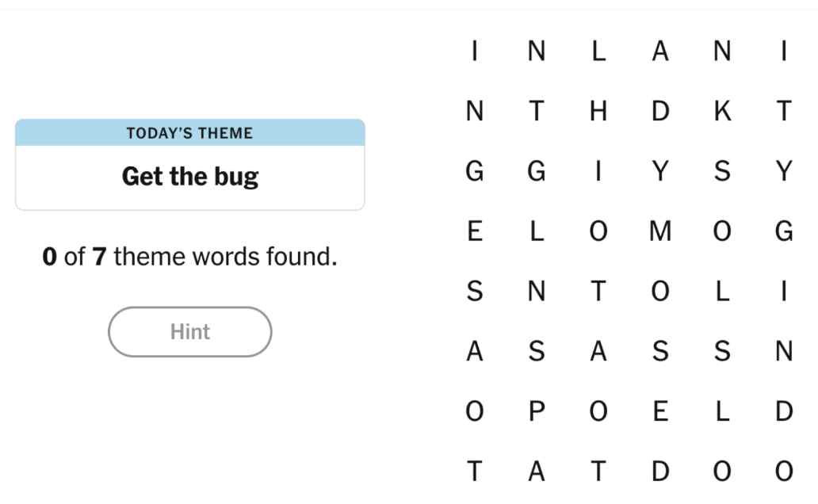The height and width of the screenshot is (504, 818).
Task: Select the D between H and K
Action: [x=660, y=112]
